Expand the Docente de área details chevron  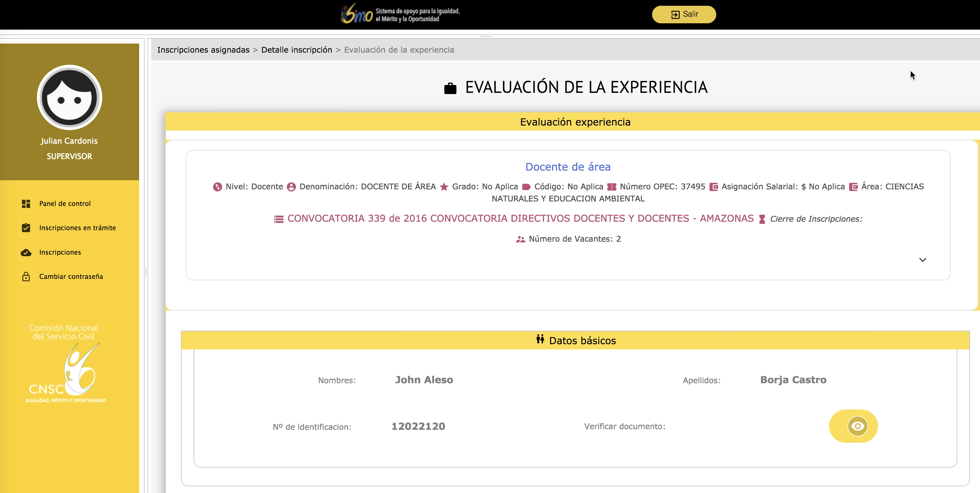pyautogui.click(x=922, y=260)
